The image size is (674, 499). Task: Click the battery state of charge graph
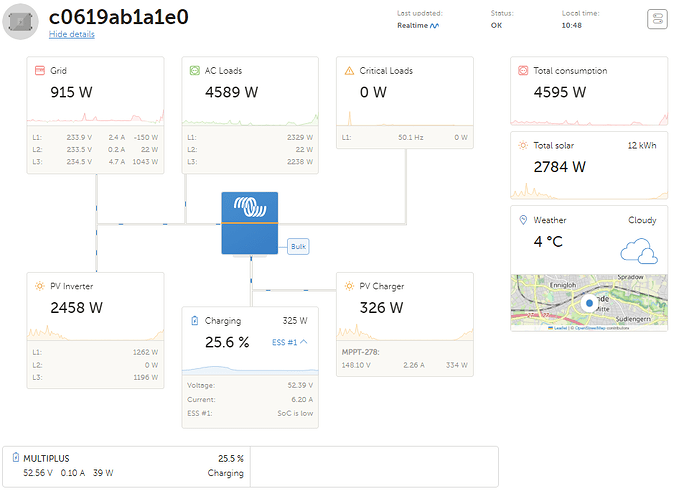click(x=250, y=370)
